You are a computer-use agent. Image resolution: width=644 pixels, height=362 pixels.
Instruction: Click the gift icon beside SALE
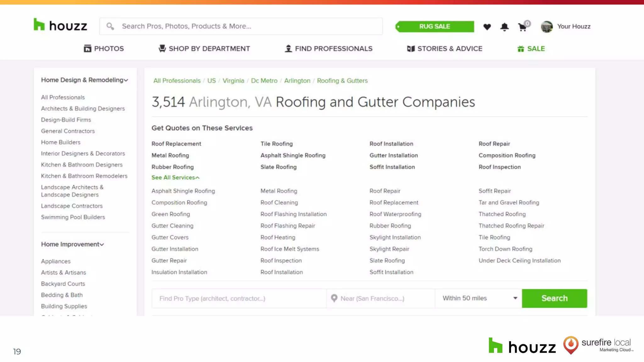[521, 49]
